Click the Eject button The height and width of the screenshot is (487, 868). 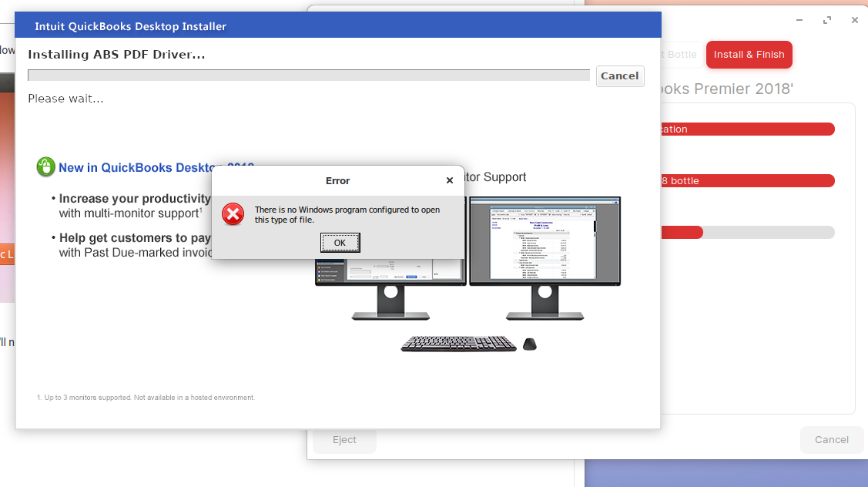[x=344, y=440]
